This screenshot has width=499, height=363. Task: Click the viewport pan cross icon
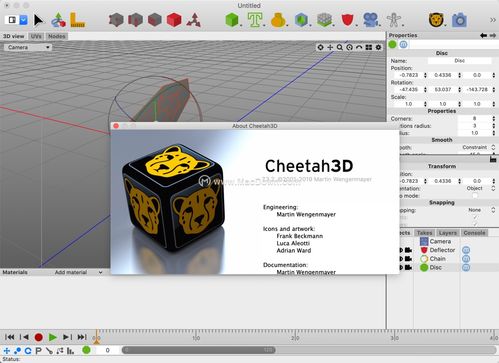[x=330, y=47]
